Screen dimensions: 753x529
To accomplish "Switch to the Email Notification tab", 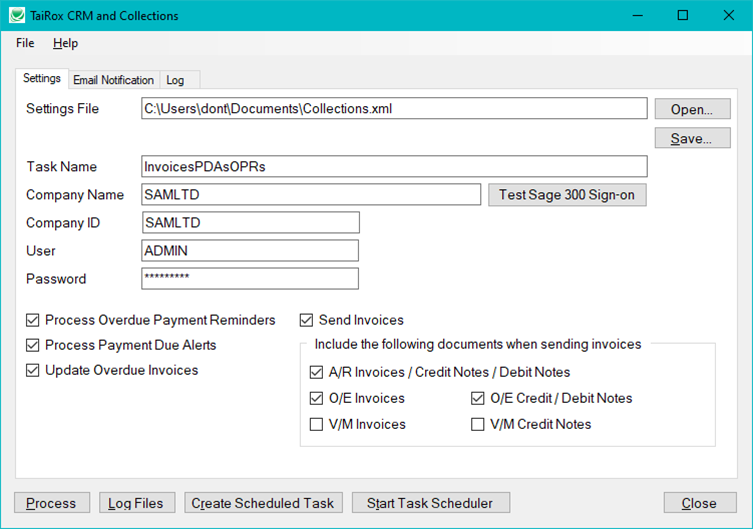I will (x=113, y=80).
